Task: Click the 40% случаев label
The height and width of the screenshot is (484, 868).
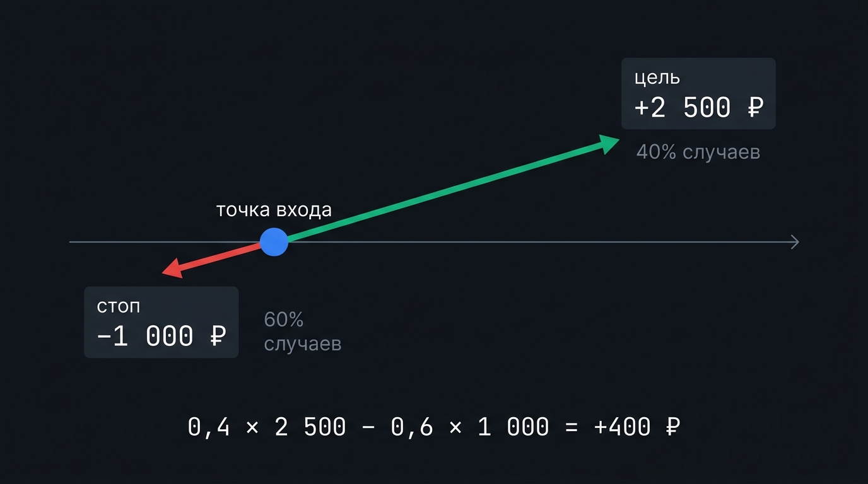Action: [698, 152]
